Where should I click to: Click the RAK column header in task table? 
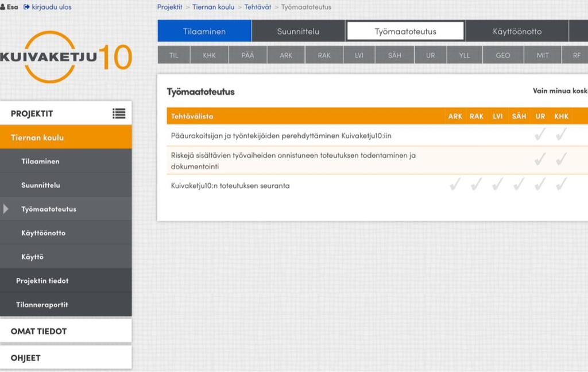476,116
